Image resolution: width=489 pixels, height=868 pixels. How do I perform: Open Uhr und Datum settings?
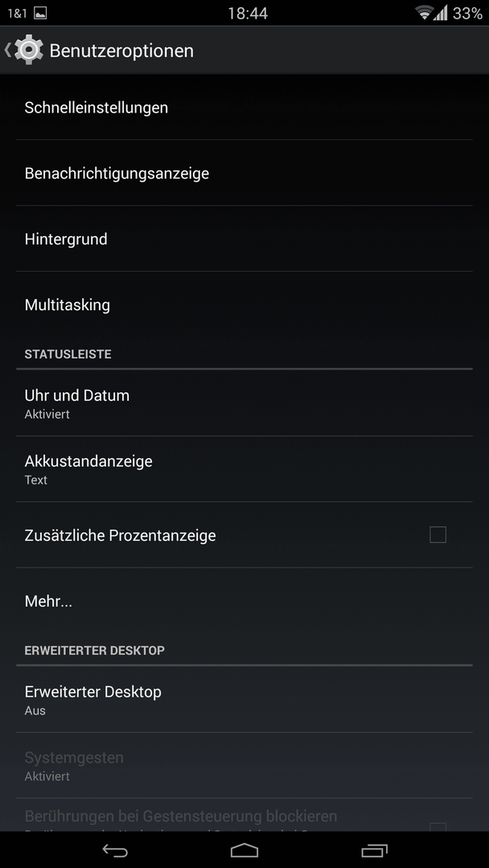click(244, 403)
